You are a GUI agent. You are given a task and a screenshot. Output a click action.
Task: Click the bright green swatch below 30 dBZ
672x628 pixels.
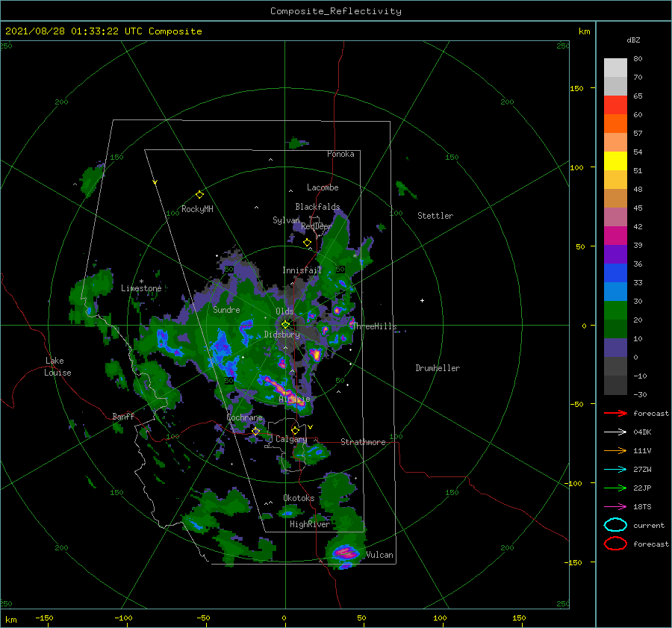(x=615, y=311)
